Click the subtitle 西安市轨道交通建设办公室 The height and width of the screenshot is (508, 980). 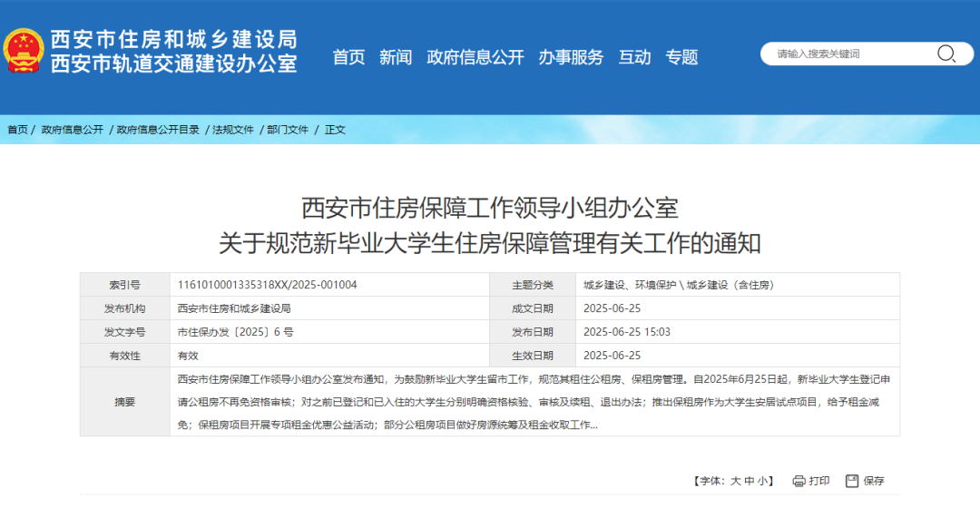click(x=173, y=63)
